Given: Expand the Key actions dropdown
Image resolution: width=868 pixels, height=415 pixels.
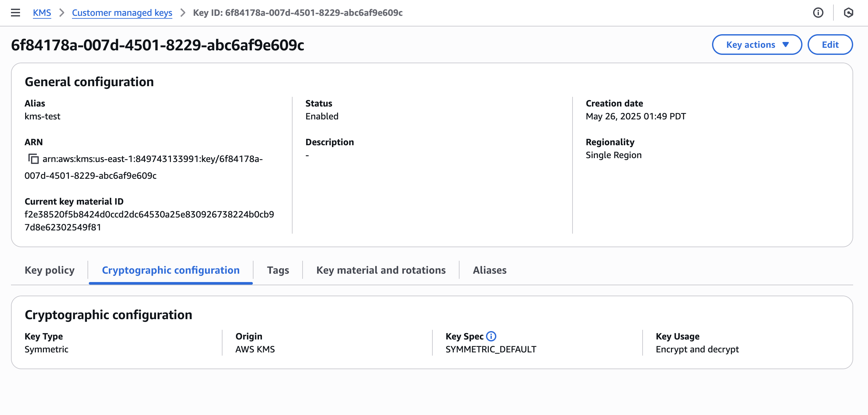Looking at the screenshot, I should 757,44.
